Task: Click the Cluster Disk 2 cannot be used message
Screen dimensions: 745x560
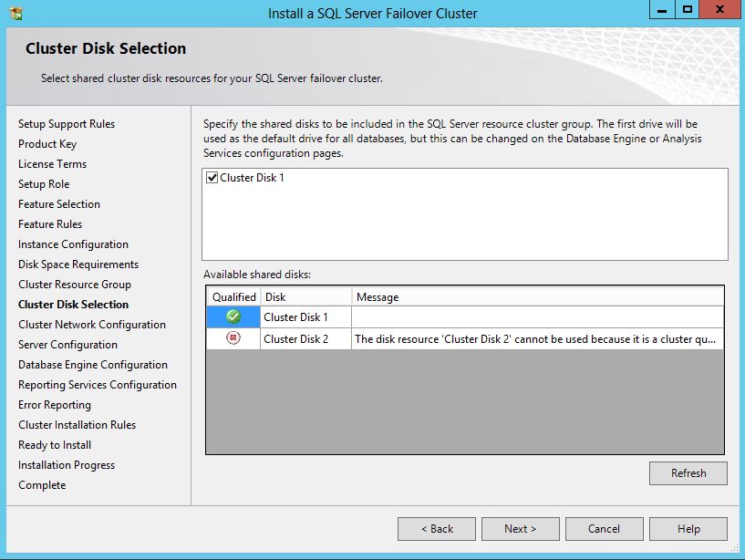Action: coord(535,339)
